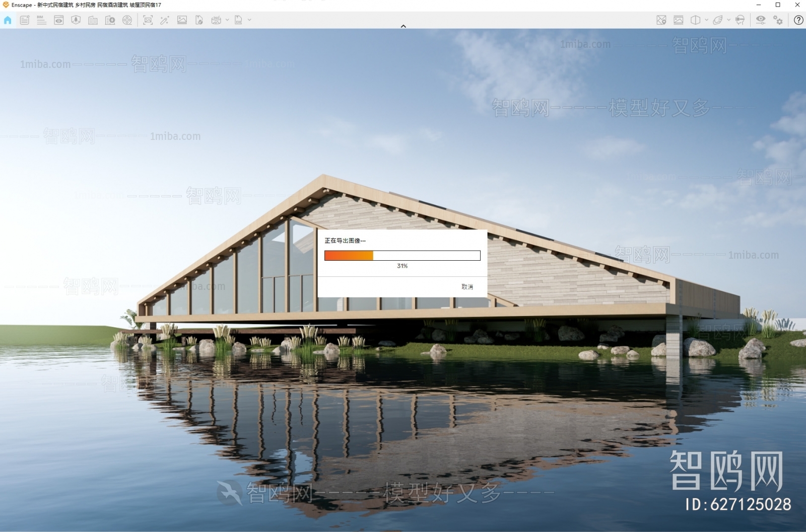The height and width of the screenshot is (532, 806).
Task: Click the EXE standalone export icon
Action: point(239,20)
